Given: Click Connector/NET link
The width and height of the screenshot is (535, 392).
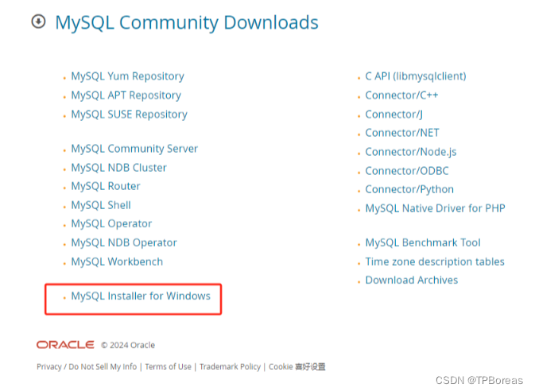Looking at the screenshot, I should pyautogui.click(x=402, y=133).
